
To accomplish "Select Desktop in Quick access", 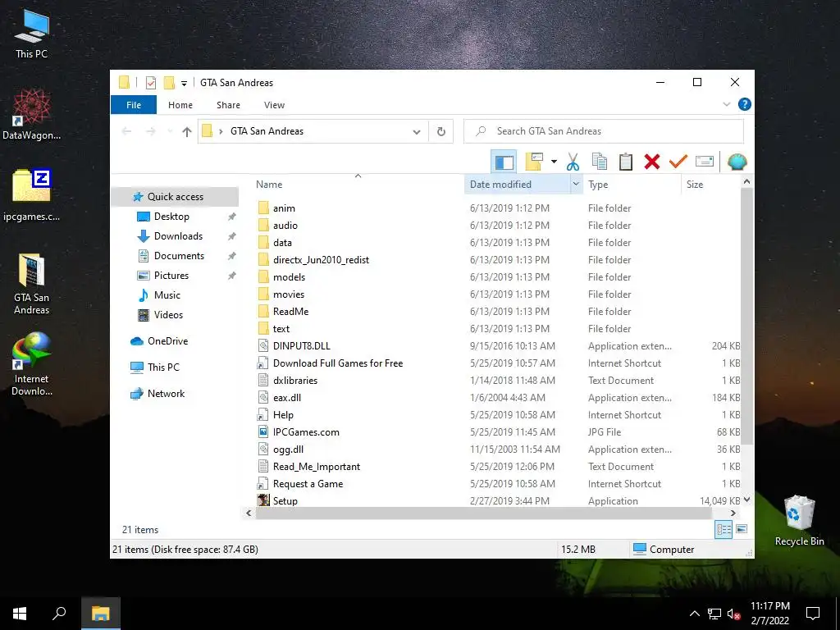I will click(171, 217).
